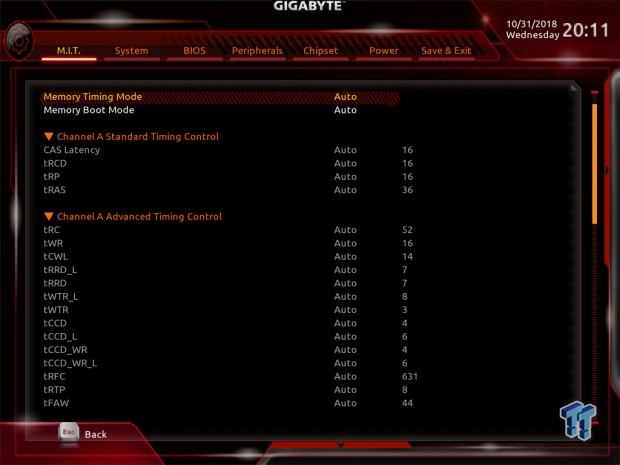
Task: Switch to the System tab
Action: (131, 51)
